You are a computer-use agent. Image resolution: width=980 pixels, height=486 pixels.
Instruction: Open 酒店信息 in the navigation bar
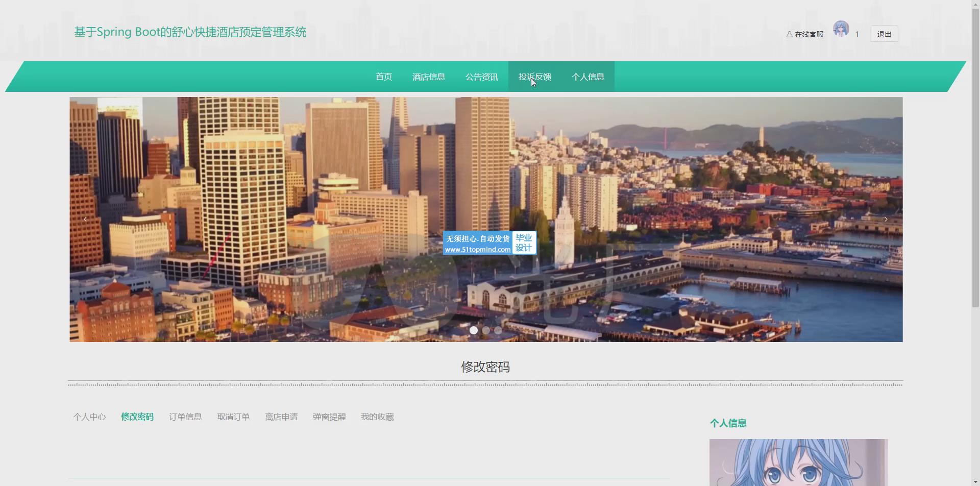point(429,77)
